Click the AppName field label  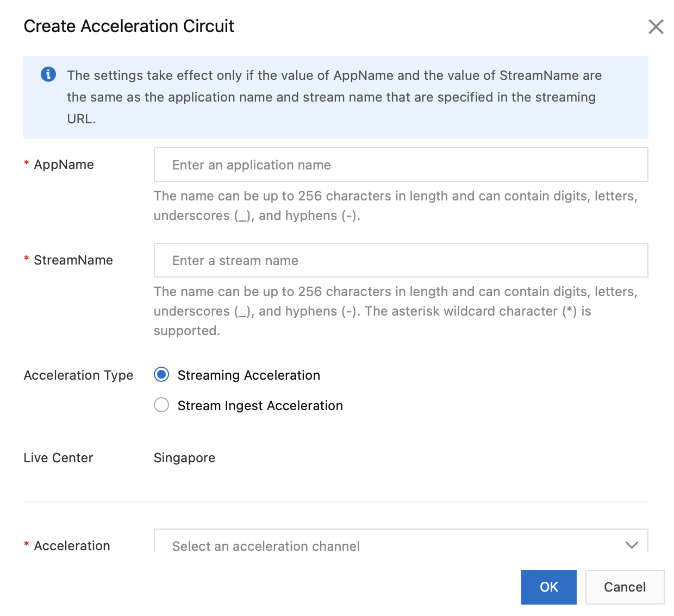click(64, 165)
